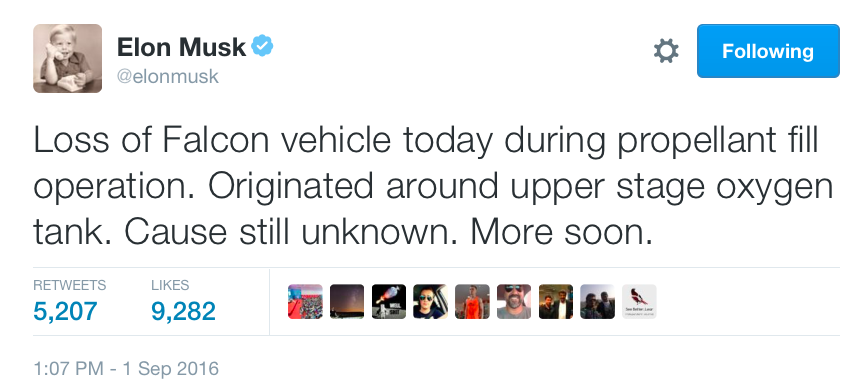Open the starry night sky liker avatar

click(347, 302)
